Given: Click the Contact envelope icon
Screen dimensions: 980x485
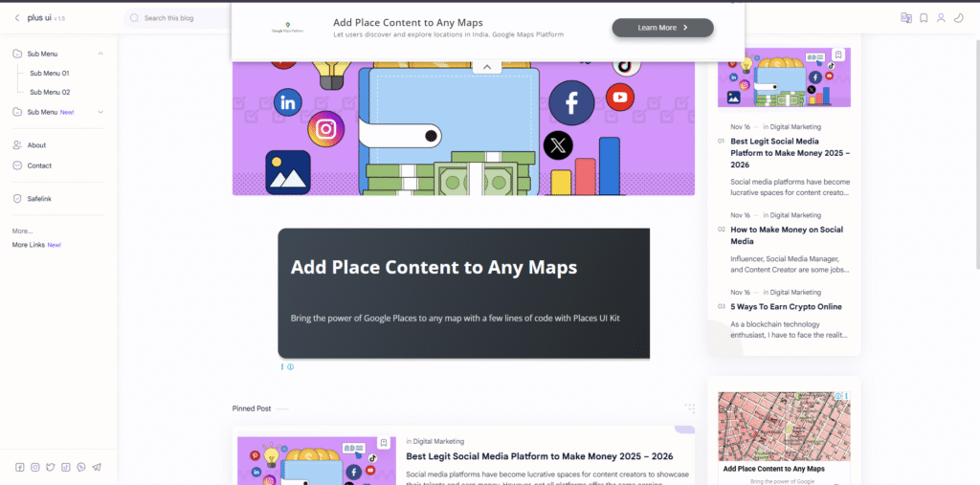Looking at the screenshot, I should (x=17, y=165).
